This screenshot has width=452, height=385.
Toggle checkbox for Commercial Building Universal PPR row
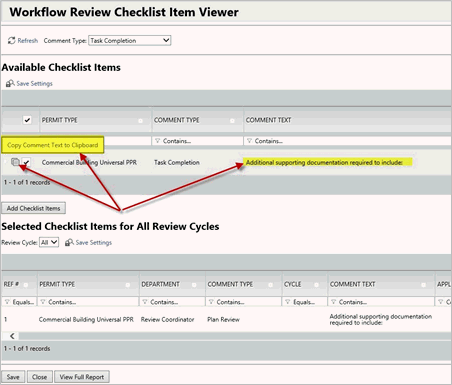(27, 162)
